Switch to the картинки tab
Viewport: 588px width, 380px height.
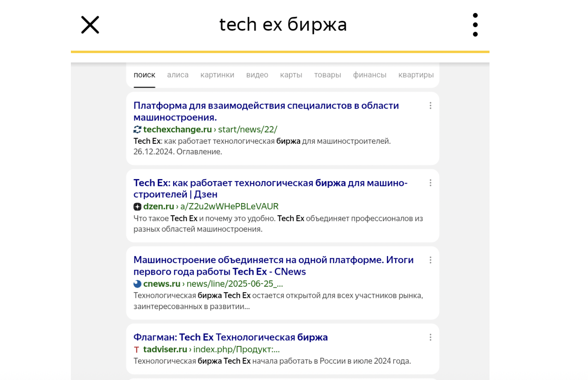point(217,75)
